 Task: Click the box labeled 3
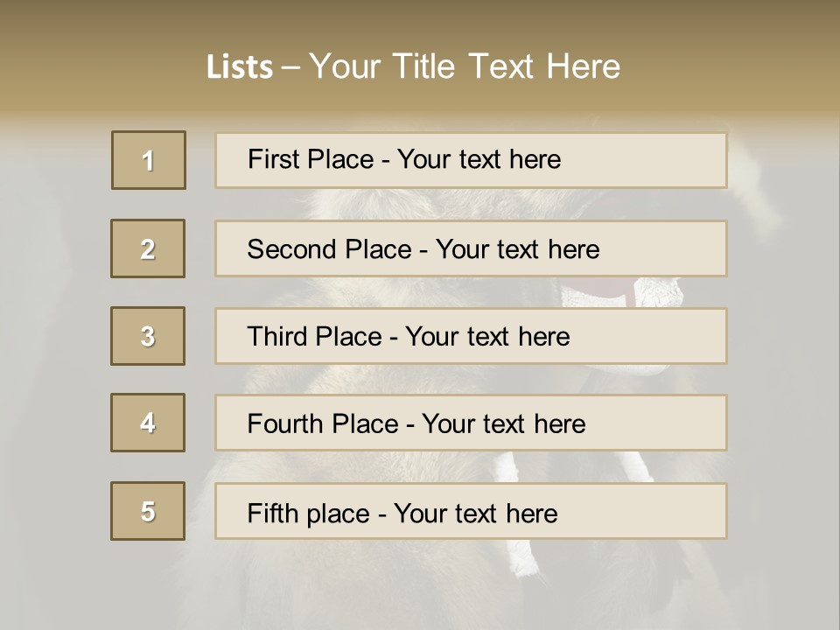coord(148,336)
